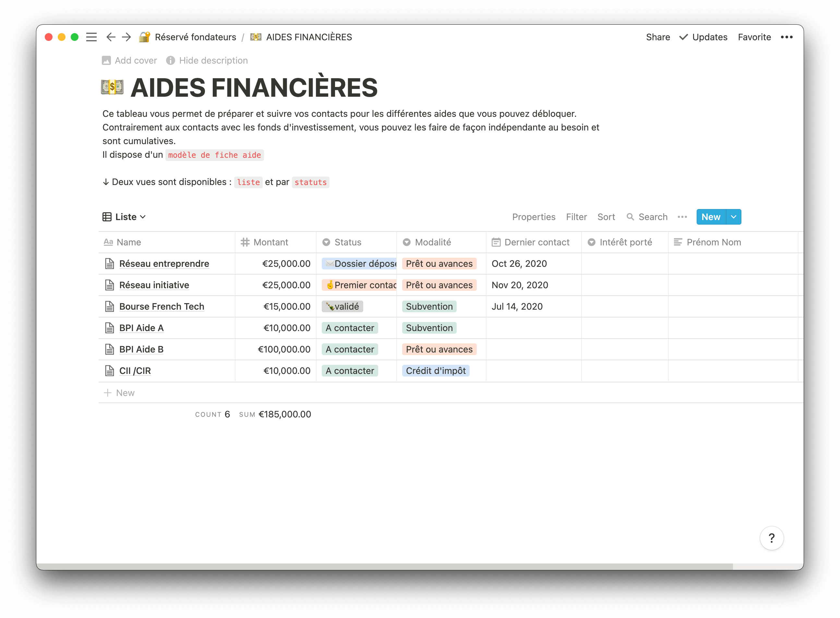The height and width of the screenshot is (618, 840).
Task: Go back with the left arrow
Action: click(x=111, y=37)
